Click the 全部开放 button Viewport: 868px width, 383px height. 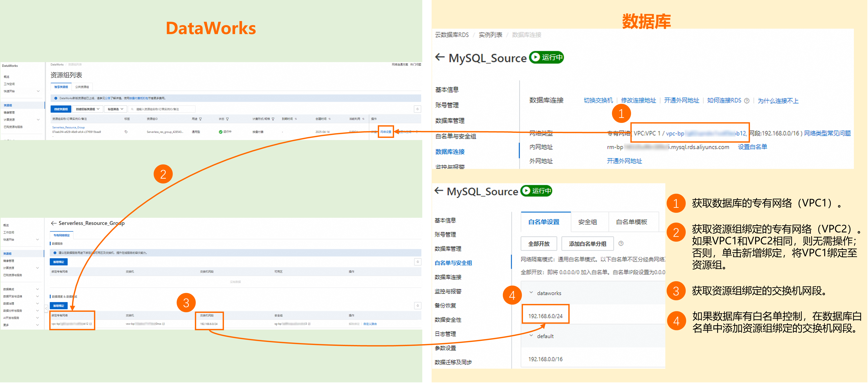tap(538, 244)
